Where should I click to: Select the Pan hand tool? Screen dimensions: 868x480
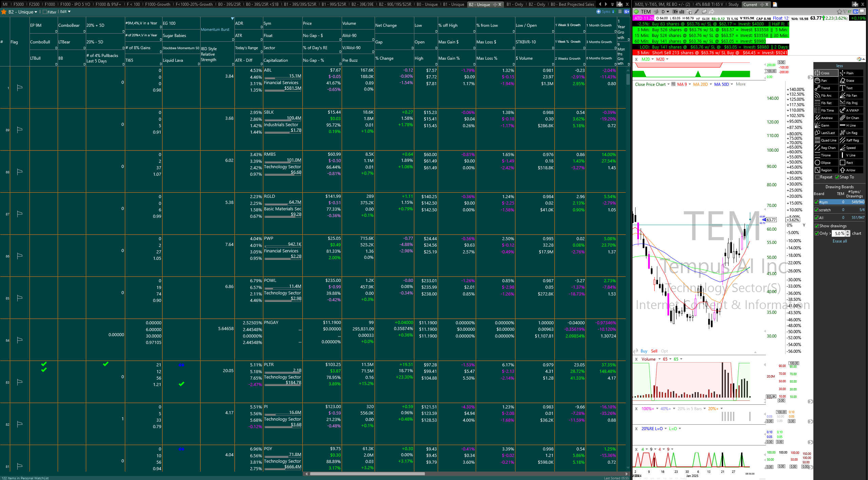pos(826,80)
